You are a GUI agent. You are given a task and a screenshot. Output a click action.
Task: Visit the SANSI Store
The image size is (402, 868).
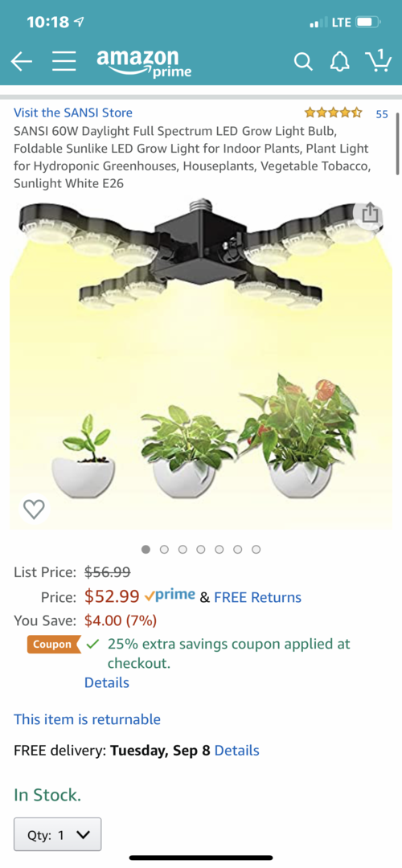pos(73,113)
